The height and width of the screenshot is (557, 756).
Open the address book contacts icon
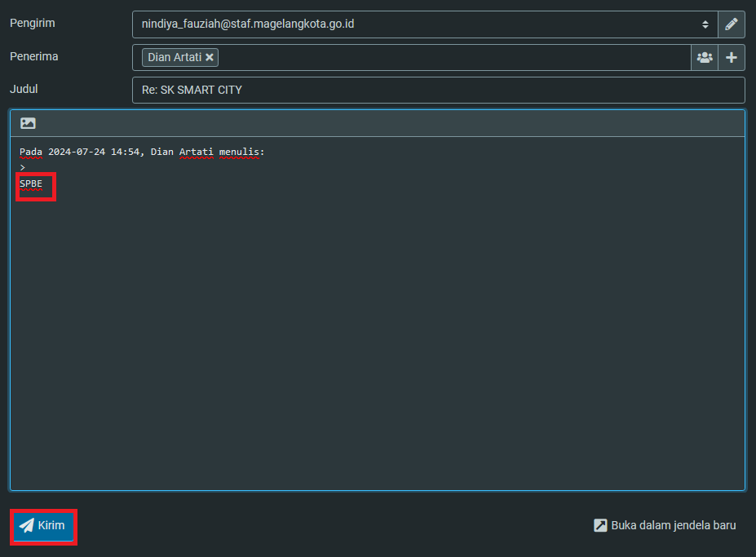click(x=704, y=57)
